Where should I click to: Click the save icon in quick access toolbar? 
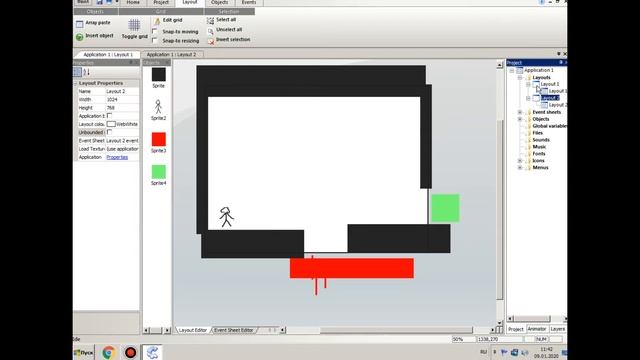point(100,2)
